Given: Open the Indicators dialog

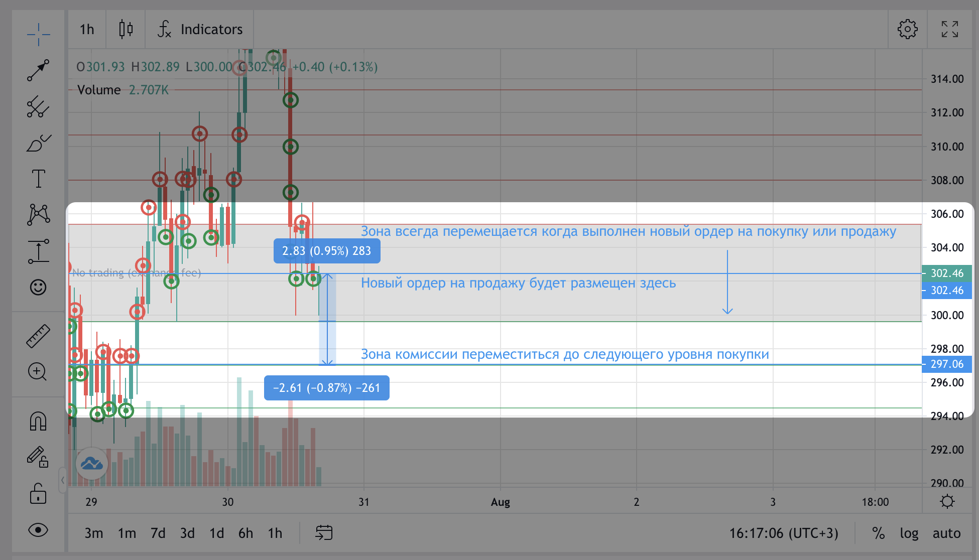Looking at the screenshot, I should [200, 30].
